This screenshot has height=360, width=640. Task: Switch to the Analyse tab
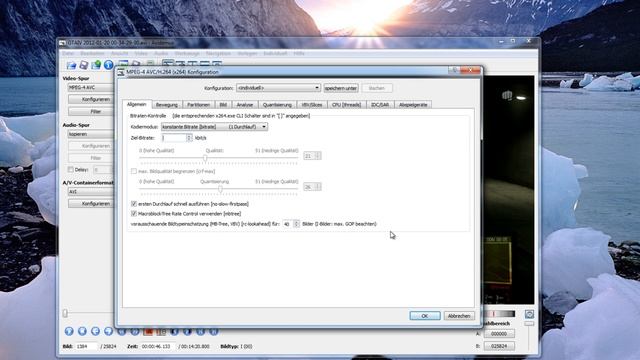245,105
